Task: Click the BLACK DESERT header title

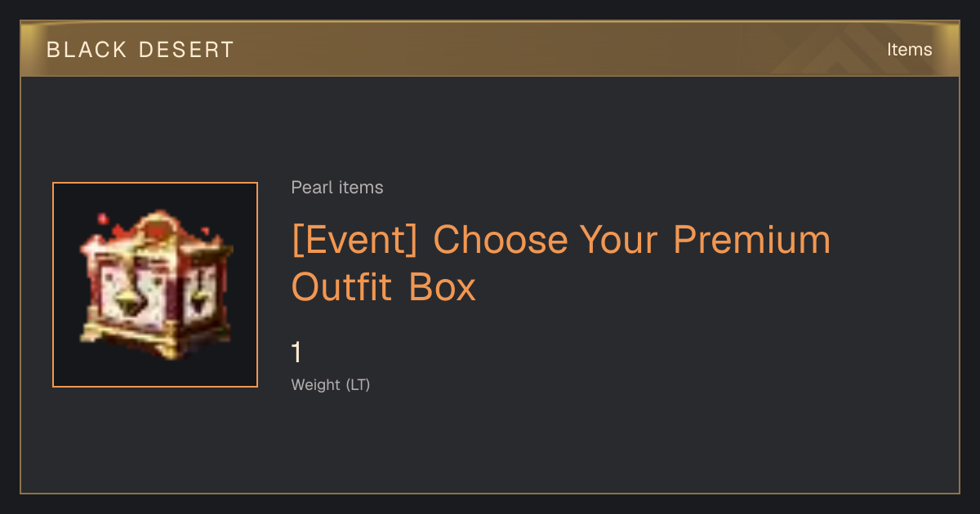Action: [140, 50]
